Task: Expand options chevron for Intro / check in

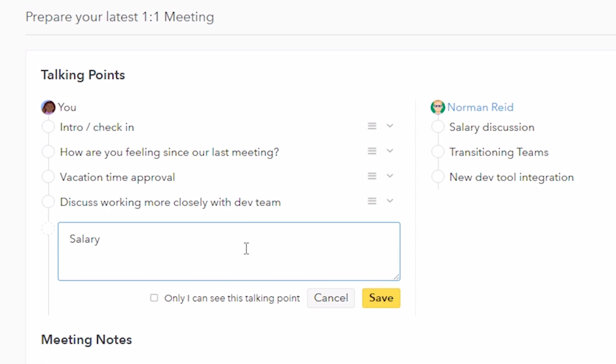Action: pyautogui.click(x=390, y=126)
